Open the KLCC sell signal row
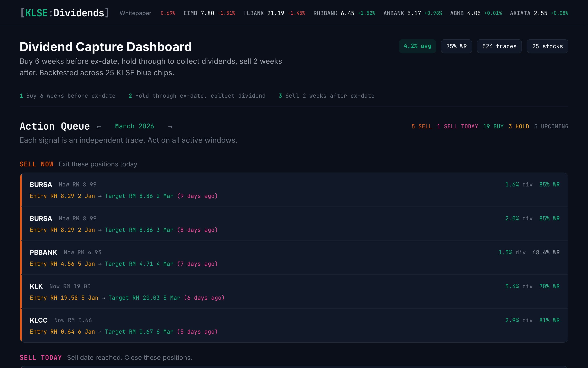 click(294, 325)
